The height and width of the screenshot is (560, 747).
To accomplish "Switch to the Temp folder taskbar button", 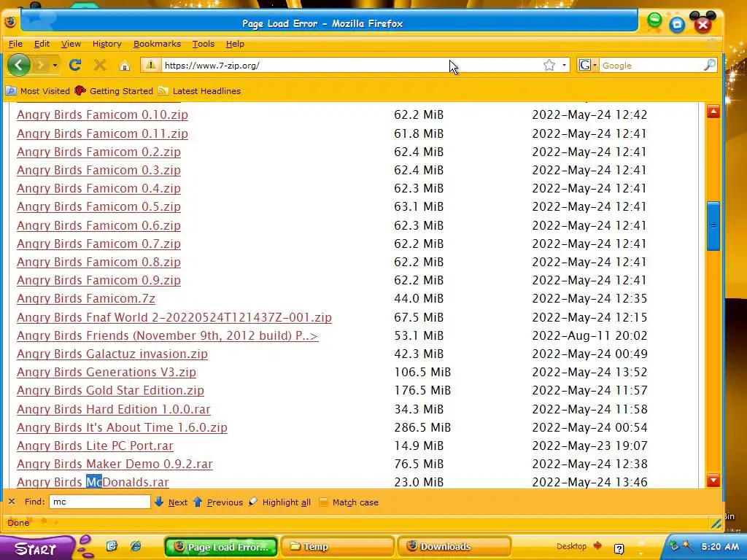I will click(337, 547).
